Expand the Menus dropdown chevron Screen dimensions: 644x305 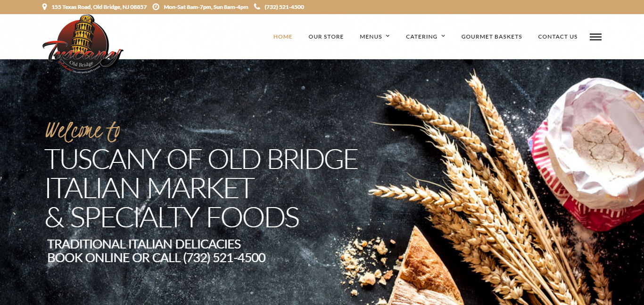tap(388, 36)
